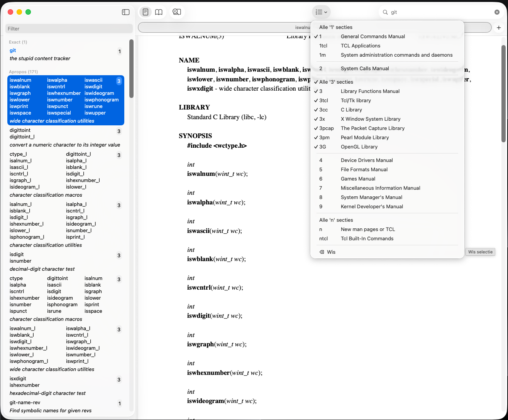
Task: Clear the 'git' search text with the x icon
Action: click(497, 12)
